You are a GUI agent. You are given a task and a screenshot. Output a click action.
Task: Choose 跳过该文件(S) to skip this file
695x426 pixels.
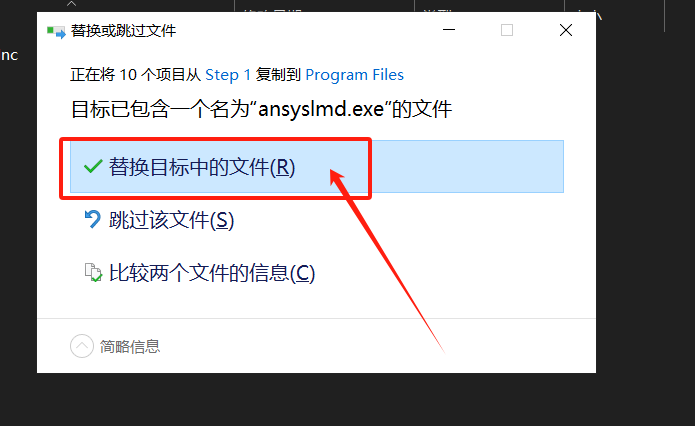pos(171,220)
